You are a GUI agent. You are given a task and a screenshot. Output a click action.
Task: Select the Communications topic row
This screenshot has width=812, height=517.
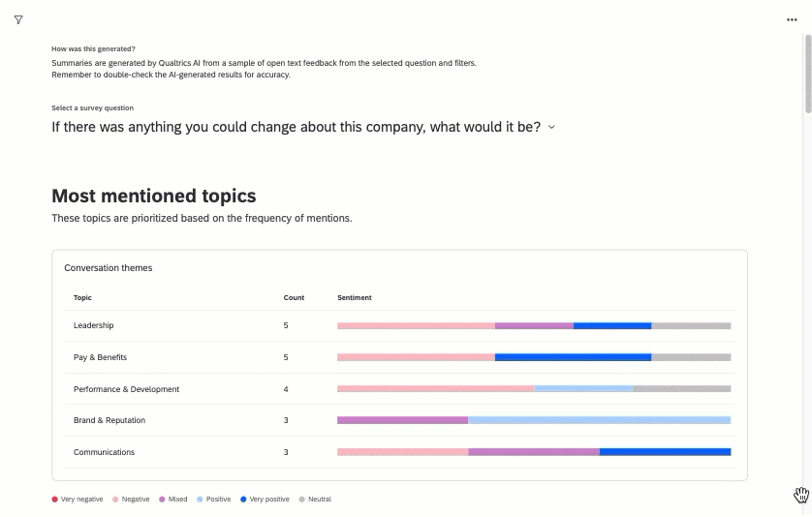[x=104, y=452]
